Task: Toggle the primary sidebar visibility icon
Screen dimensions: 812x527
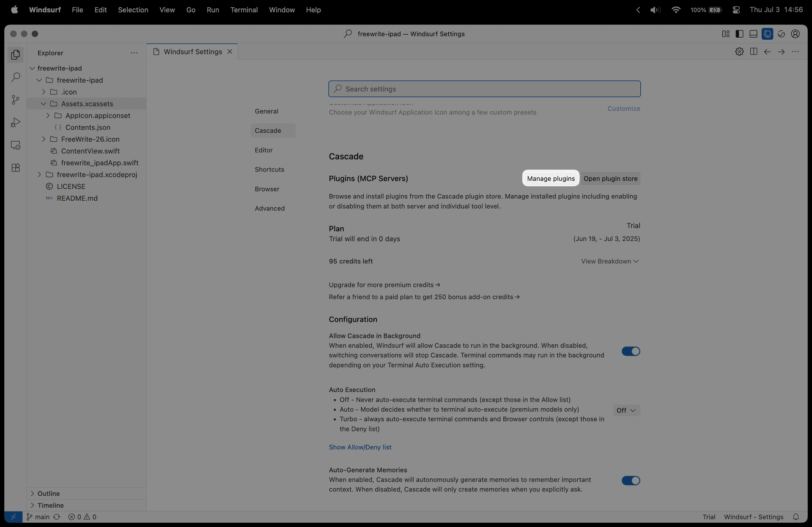Action: click(739, 34)
